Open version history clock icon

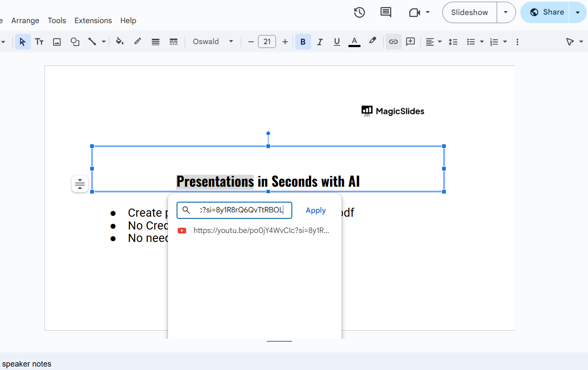point(359,12)
